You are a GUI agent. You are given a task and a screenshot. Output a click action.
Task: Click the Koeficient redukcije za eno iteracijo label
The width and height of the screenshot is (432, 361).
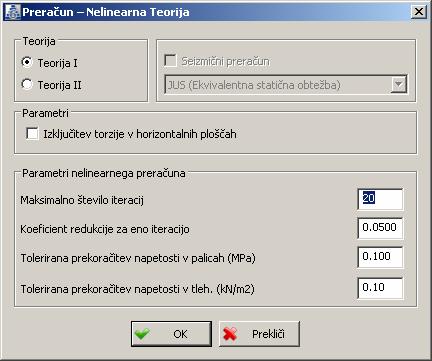pos(105,229)
